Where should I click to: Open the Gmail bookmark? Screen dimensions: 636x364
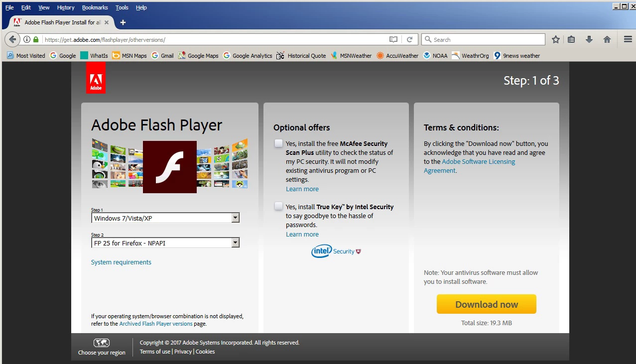coord(163,56)
